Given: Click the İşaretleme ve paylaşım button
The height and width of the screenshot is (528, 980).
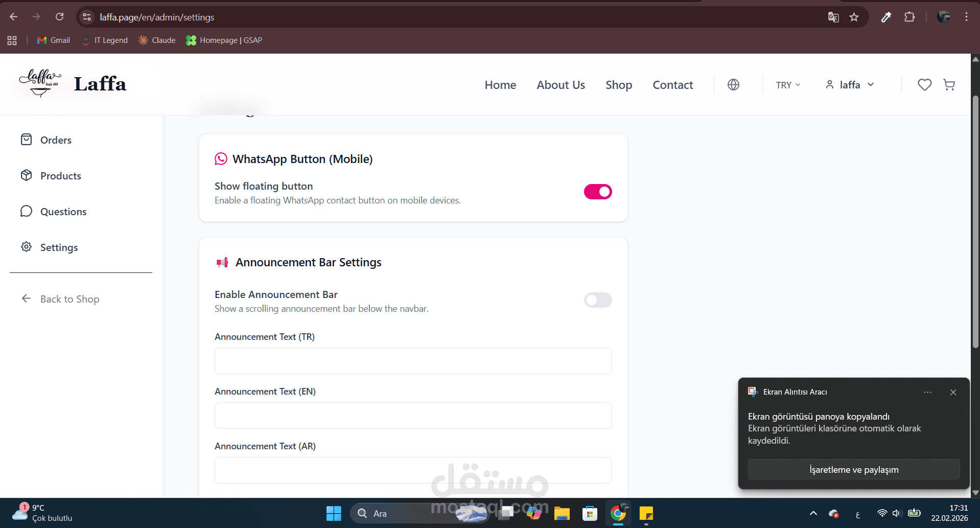Looking at the screenshot, I should pyautogui.click(x=854, y=470).
